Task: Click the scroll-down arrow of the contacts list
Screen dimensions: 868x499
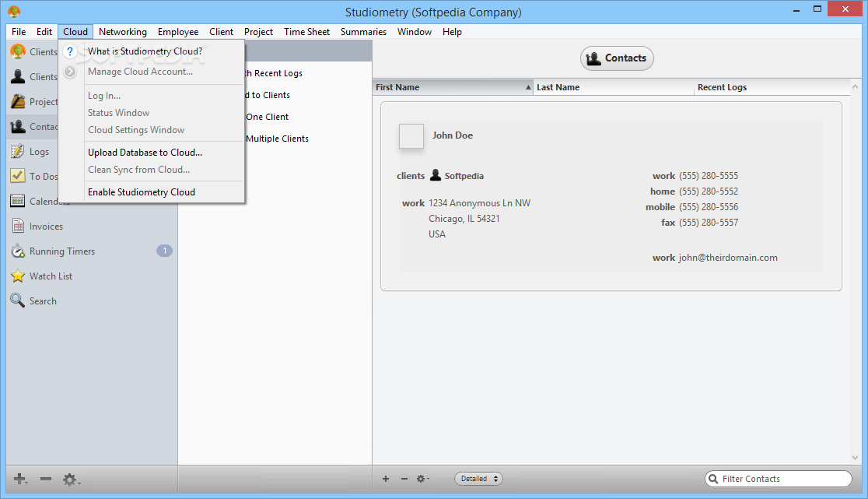Action: [x=856, y=458]
